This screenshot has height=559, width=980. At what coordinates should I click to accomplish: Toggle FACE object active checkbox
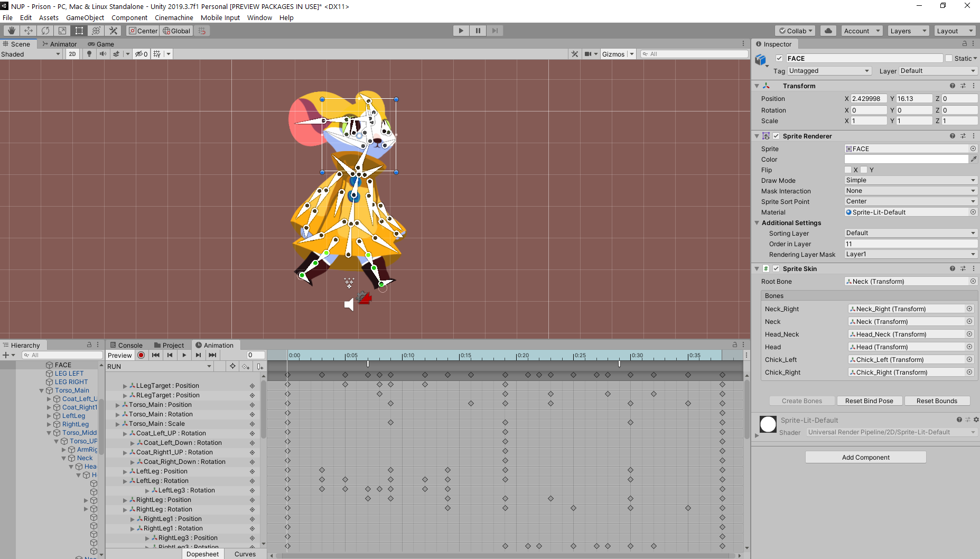point(779,59)
